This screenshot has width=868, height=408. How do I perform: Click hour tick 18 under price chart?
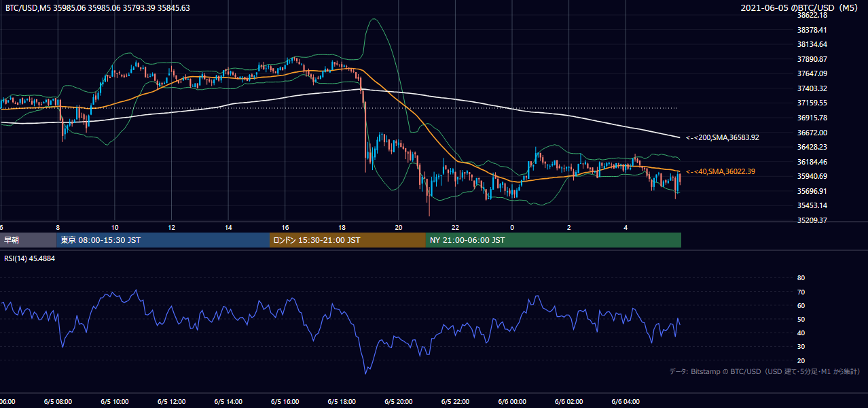tap(342, 227)
